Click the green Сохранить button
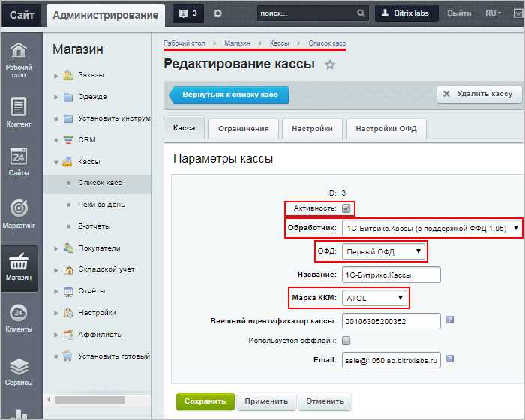 pyautogui.click(x=205, y=401)
